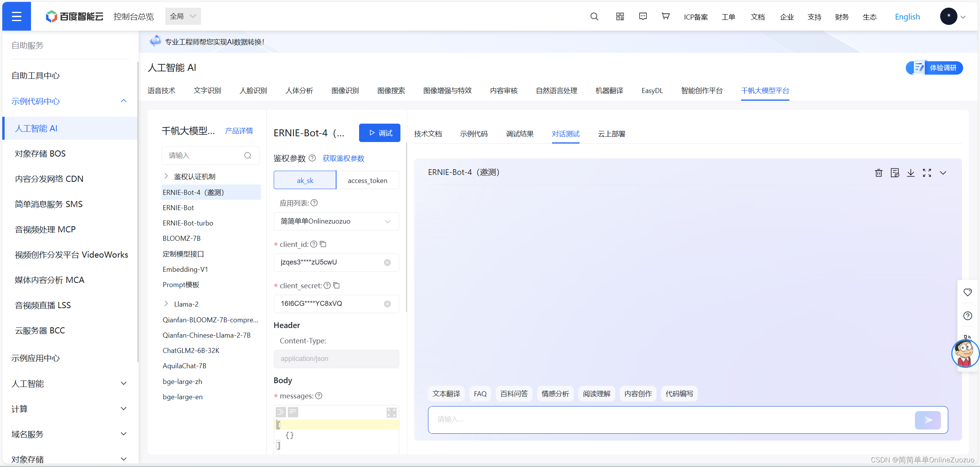
Task: Open the account dropdown arrow
Action: coord(963,17)
